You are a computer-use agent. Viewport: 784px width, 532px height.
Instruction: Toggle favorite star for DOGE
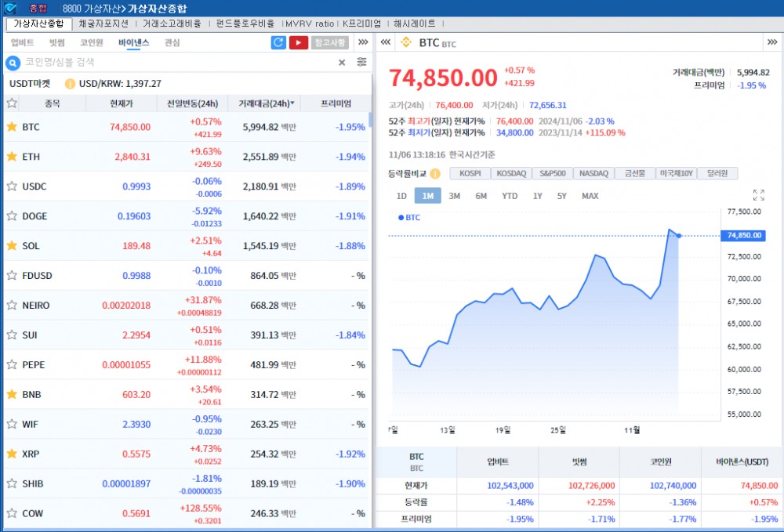click(12, 216)
